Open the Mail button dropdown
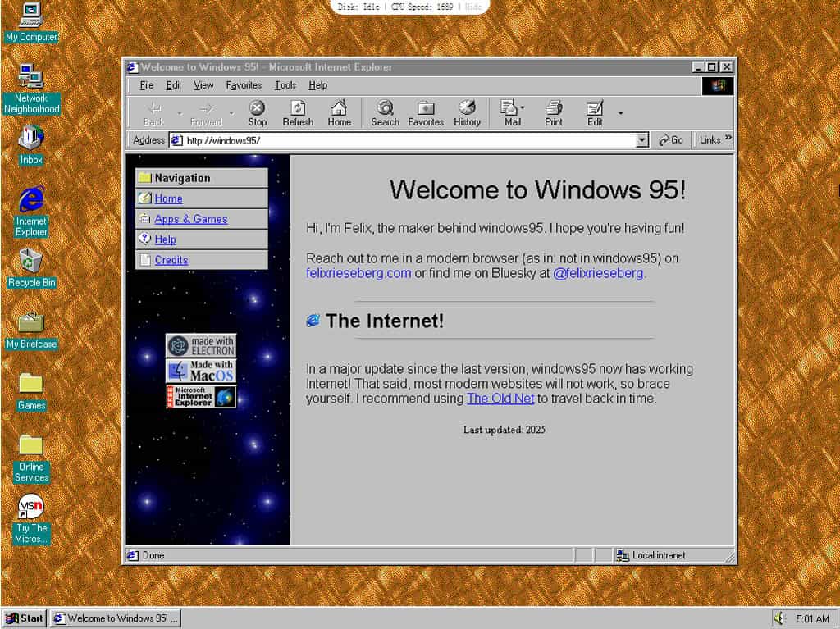This screenshot has width=840, height=629. pyautogui.click(x=523, y=108)
